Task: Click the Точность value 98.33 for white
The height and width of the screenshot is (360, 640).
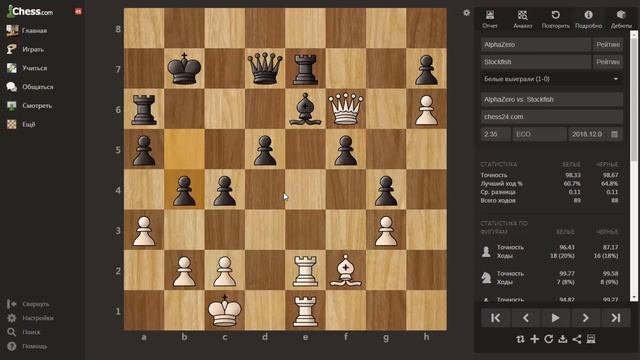Action: pyautogui.click(x=573, y=175)
